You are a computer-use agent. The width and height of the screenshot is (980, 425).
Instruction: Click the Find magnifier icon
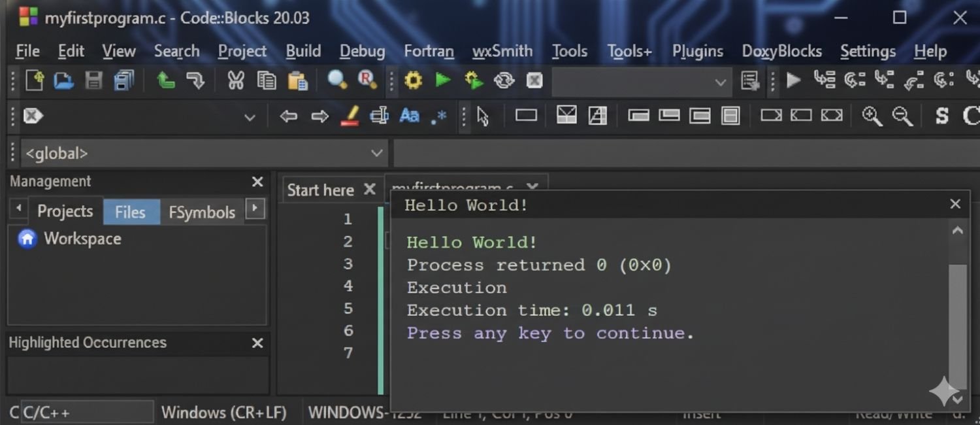coord(337,80)
